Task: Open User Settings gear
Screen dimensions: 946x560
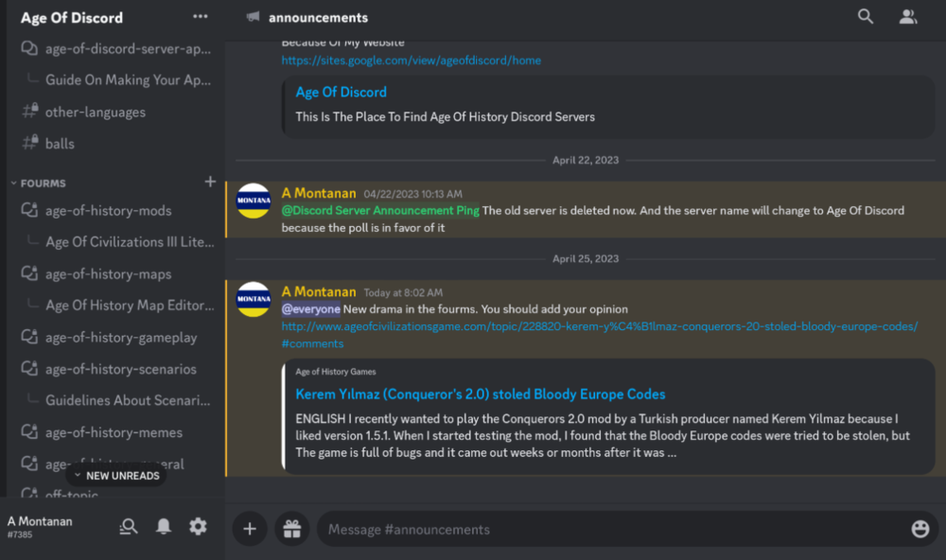Action: (198, 527)
